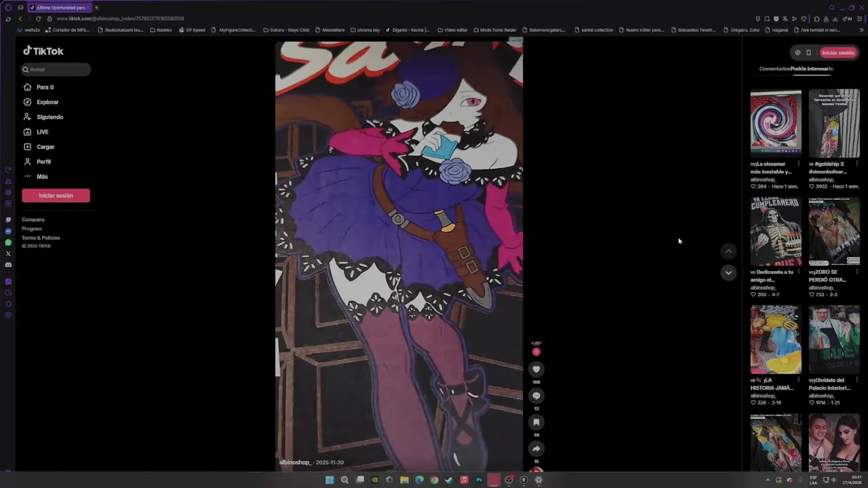Image resolution: width=868 pixels, height=488 pixels.
Task: Open File Explorer from taskbar
Action: (404, 480)
